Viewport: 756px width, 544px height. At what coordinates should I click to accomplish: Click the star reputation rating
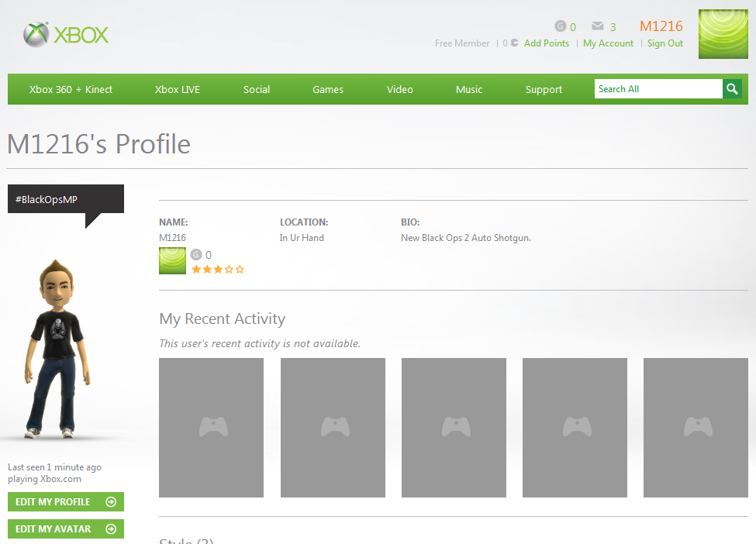pos(218,270)
